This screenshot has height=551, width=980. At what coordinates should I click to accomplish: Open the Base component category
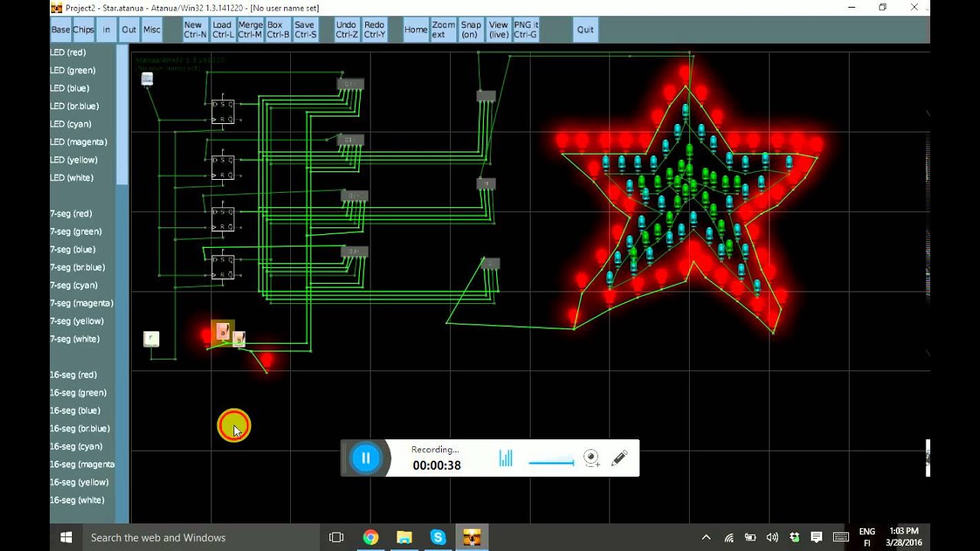coord(60,30)
